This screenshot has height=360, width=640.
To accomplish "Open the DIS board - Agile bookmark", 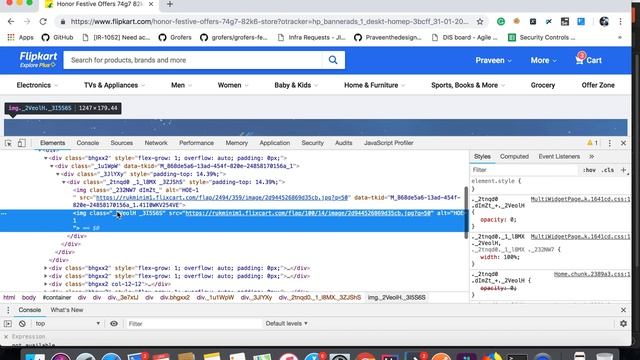I will (x=464, y=38).
